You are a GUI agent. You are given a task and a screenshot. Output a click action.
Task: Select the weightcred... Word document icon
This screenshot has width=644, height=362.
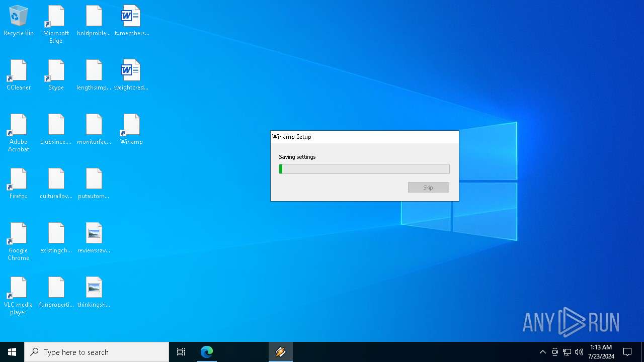coord(131,75)
